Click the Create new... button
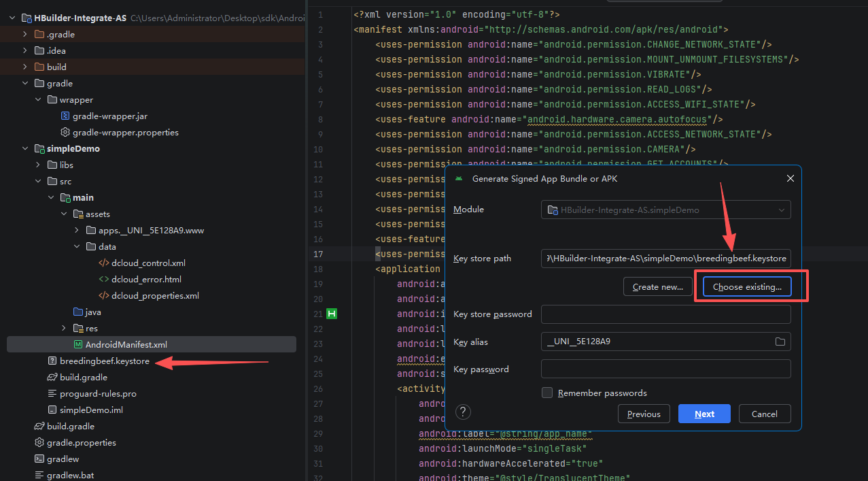Image resolution: width=868 pixels, height=481 pixels. 658,286
